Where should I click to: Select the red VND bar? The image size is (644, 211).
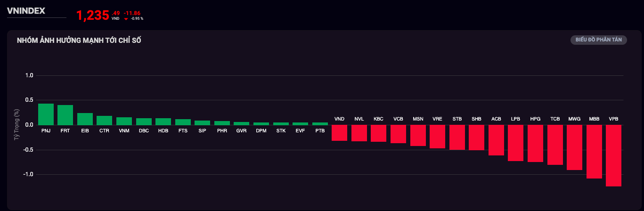[339, 133]
